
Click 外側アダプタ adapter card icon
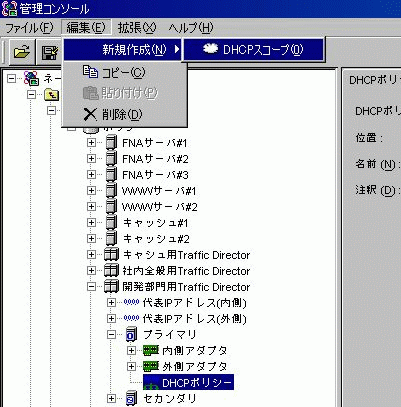(151, 366)
